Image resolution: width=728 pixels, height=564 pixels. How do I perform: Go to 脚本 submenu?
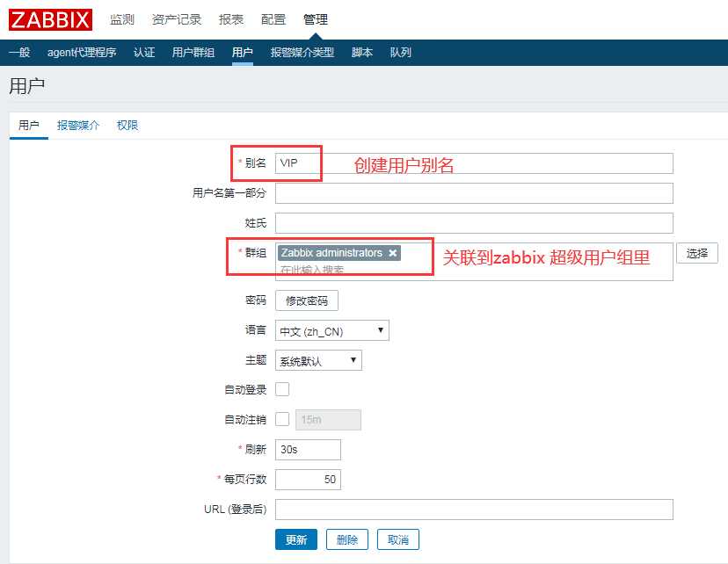pos(362,53)
